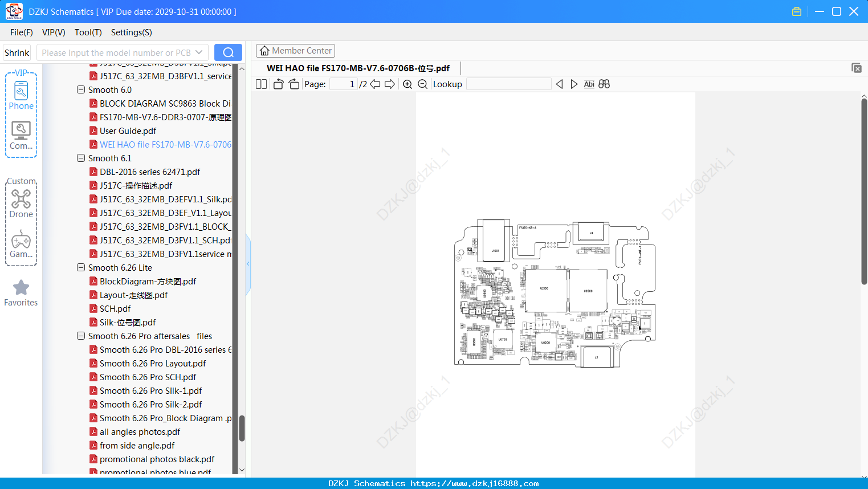Open the Settings menu
This screenshot has height=489, width=868.
point(132,32)
